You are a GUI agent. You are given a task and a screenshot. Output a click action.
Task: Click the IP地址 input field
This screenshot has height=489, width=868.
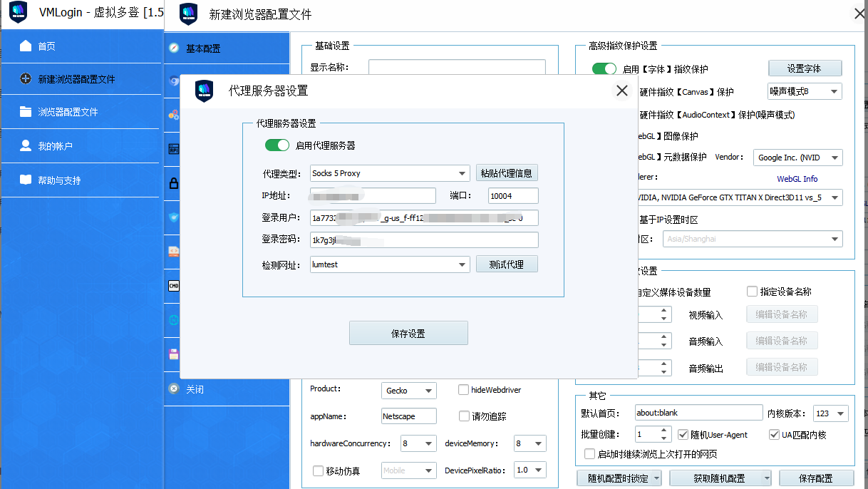click(x=373, y=196)
